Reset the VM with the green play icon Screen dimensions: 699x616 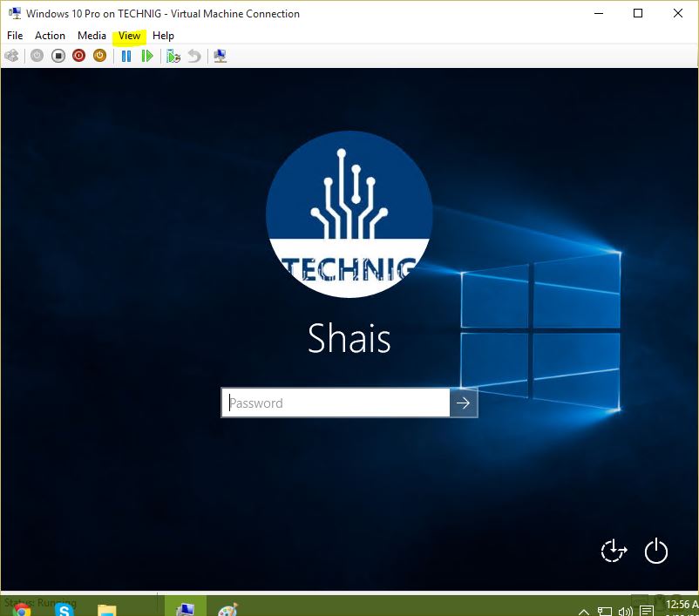coord(147,56)
